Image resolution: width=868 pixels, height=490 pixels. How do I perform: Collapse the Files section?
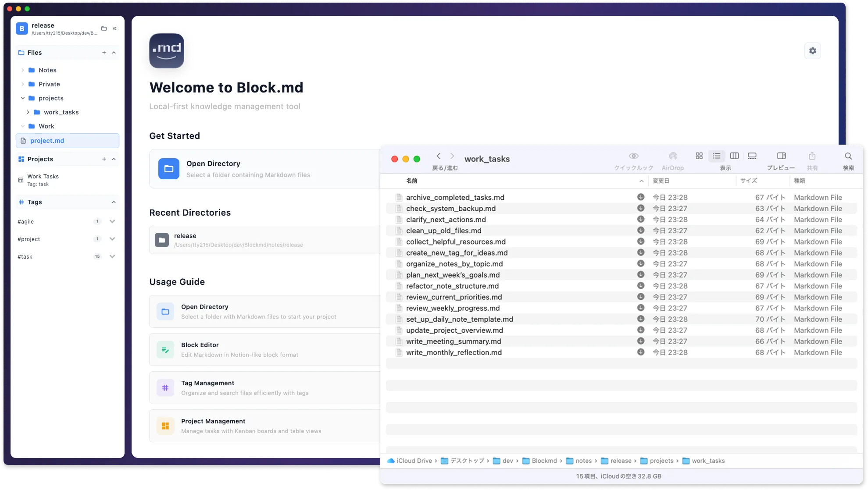[x=114, y=53]
